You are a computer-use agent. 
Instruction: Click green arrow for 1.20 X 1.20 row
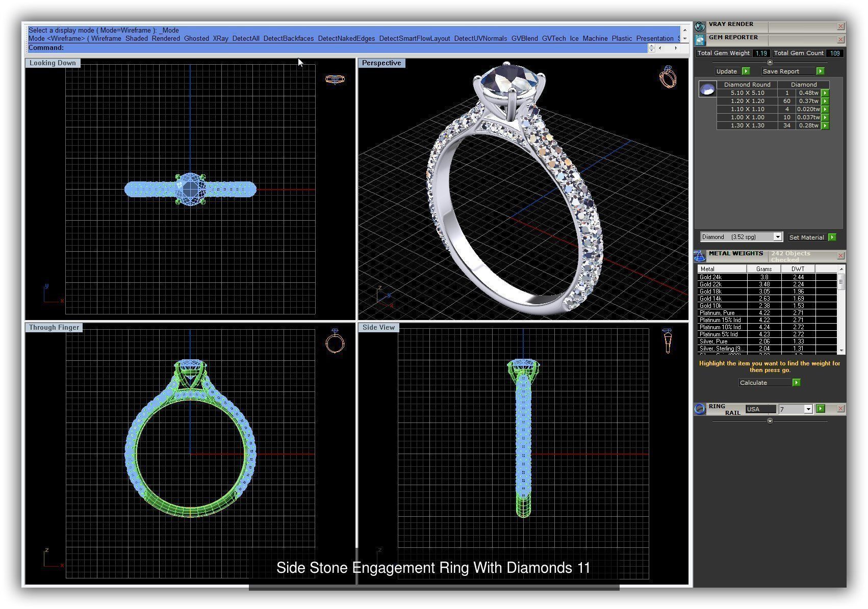pyautogui.click(x=825, y=101)
